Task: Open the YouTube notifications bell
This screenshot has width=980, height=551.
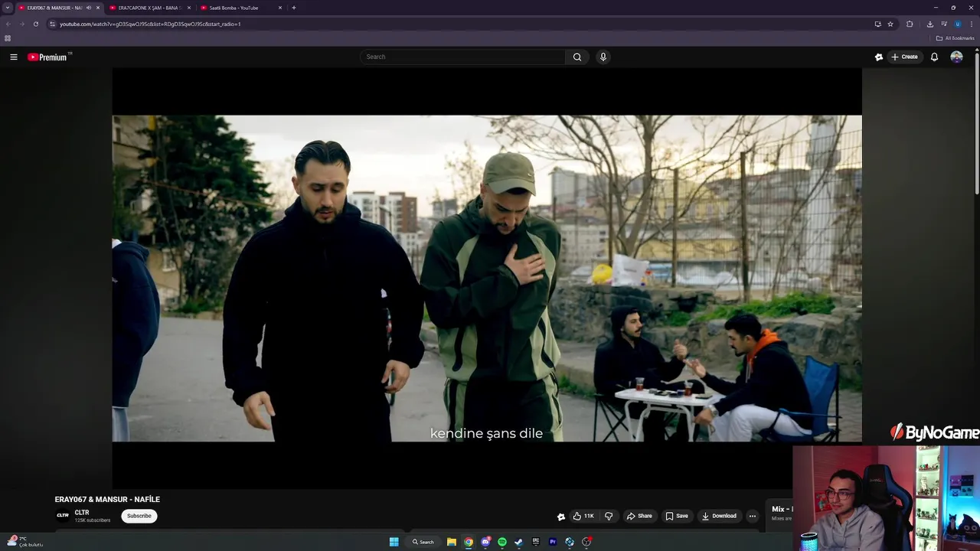Action: (x=934, y=57)
